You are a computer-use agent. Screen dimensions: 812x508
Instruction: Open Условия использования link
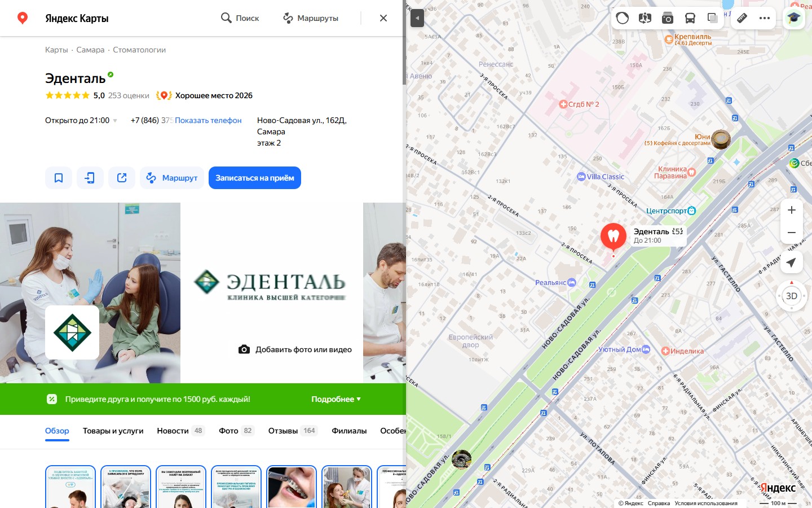point(706,503)
